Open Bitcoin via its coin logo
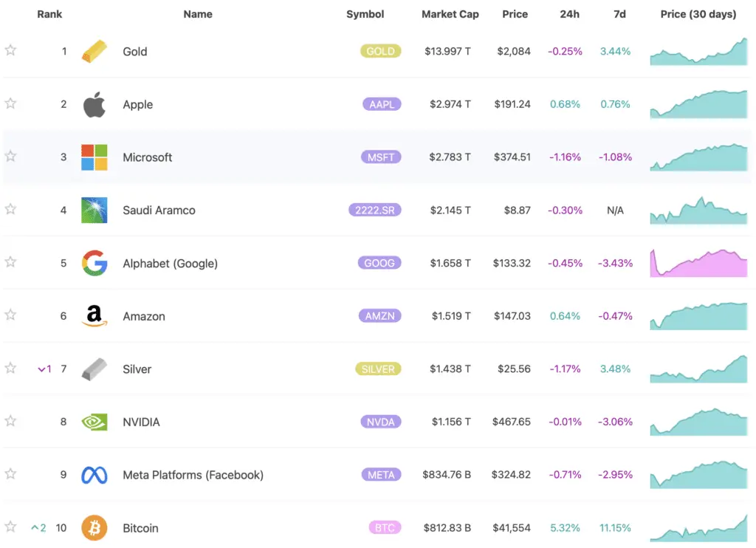 click(x=94, y=527)
